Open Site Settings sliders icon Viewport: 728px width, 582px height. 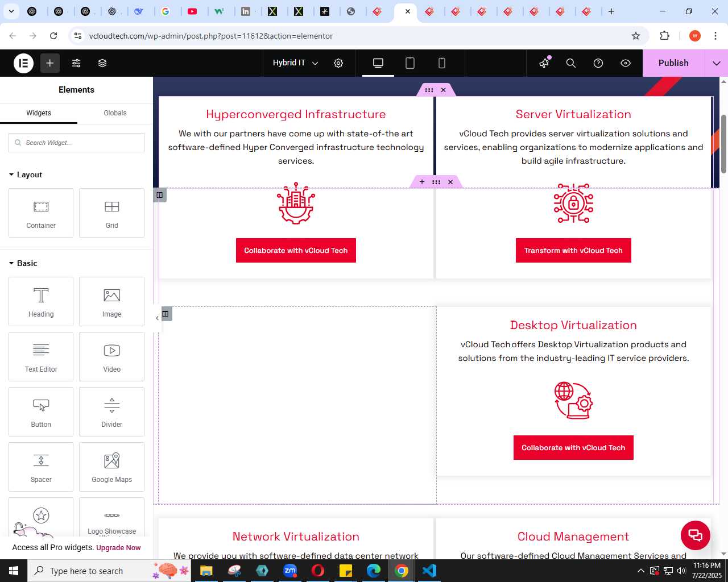(x=76, y=63)
